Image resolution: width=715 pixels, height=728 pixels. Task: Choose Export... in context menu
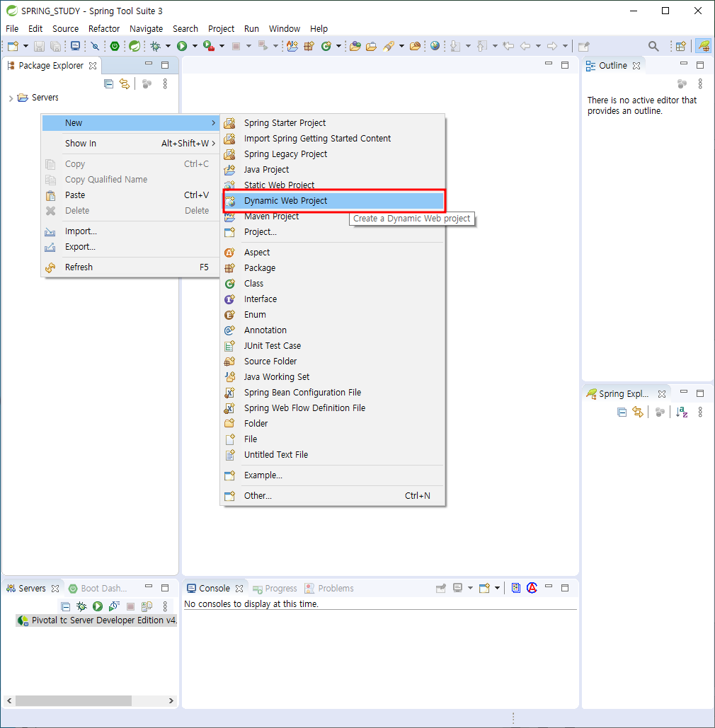(130, 246)
